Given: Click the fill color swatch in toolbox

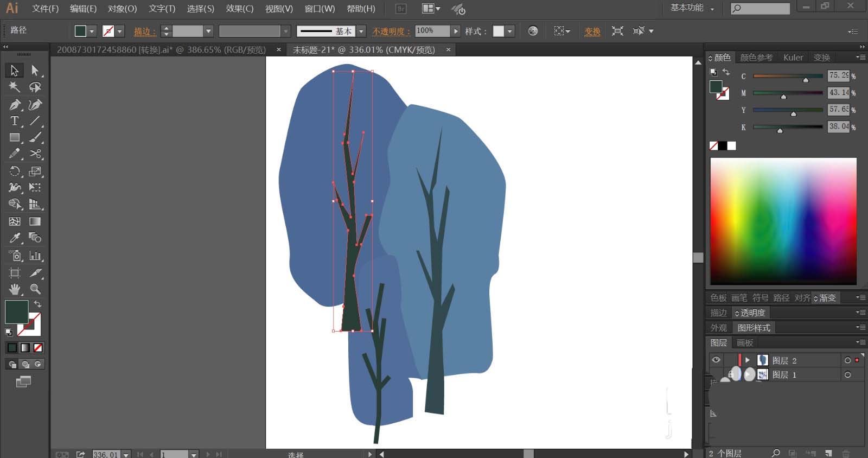Looking at the screenshot, I should [16, 312].
